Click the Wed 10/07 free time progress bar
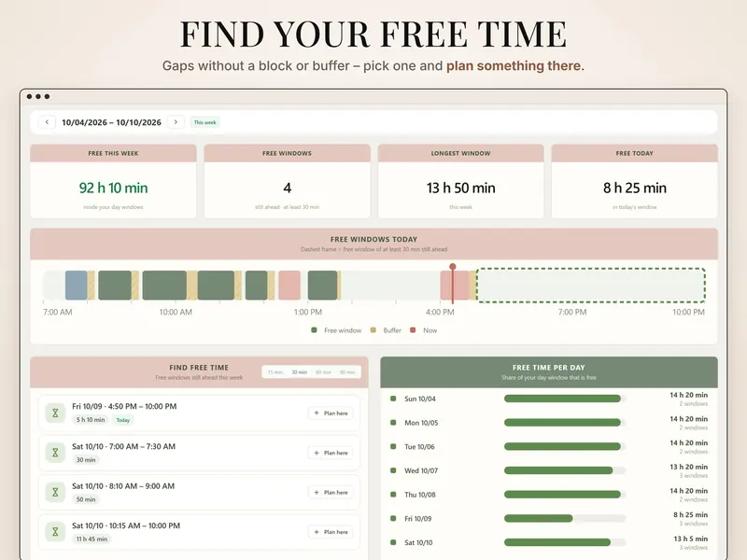This screenshot has width=747, height=560. point(565,470)
